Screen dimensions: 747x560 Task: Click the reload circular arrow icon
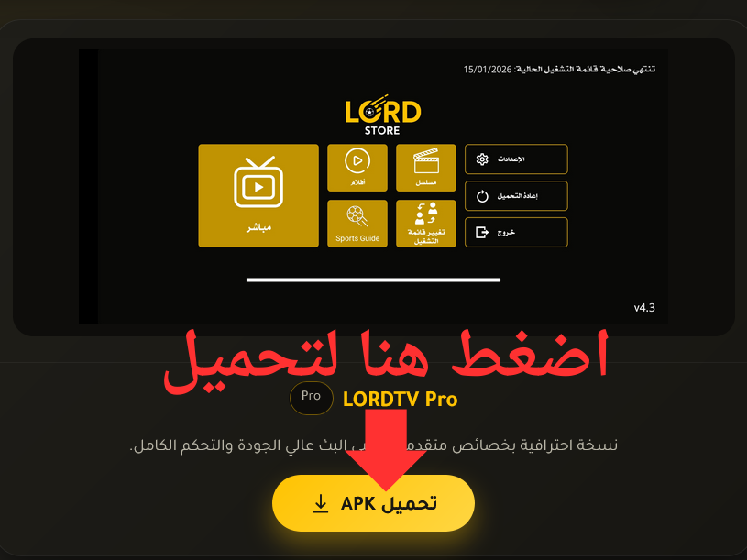482,196
